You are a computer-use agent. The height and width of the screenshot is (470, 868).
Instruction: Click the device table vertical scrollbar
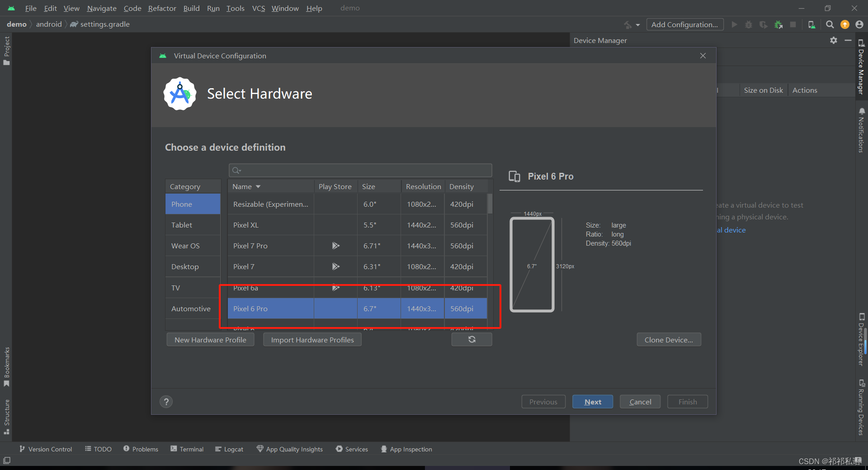490,204
